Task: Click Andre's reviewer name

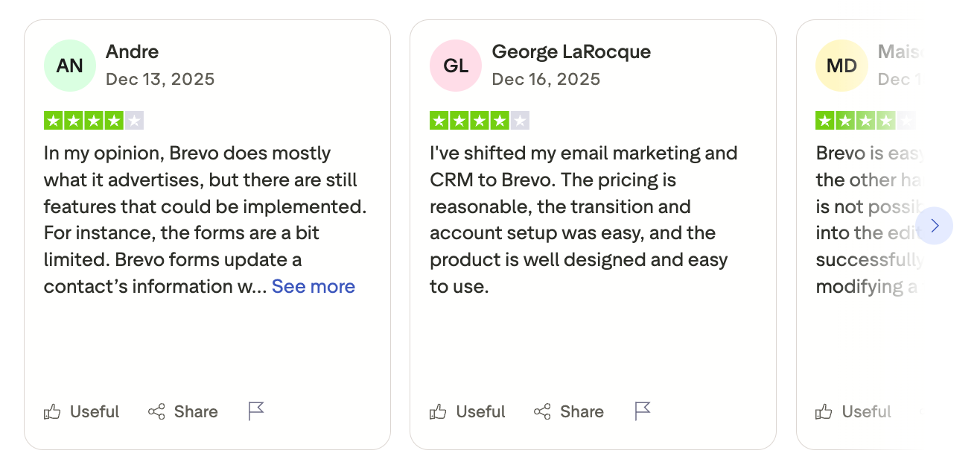Action: [132, 51]
